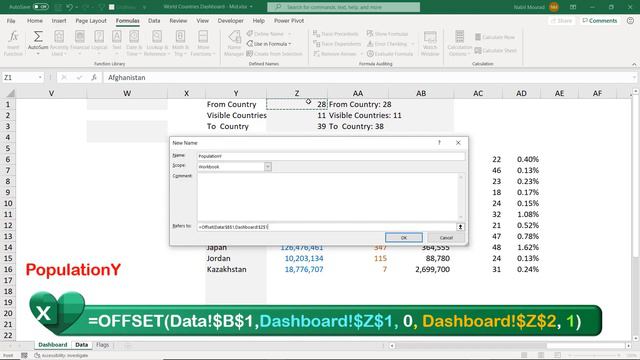Viewport: 640px width, 360px height.
Task: Switch to the Power Pivot ribbon tab
Action: click(289, 20)
